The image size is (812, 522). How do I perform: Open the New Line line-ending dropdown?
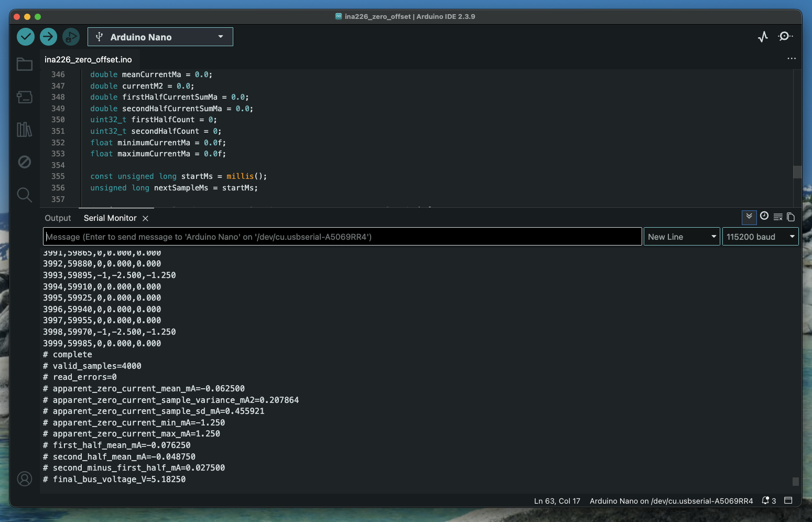(x=682, y=237)
